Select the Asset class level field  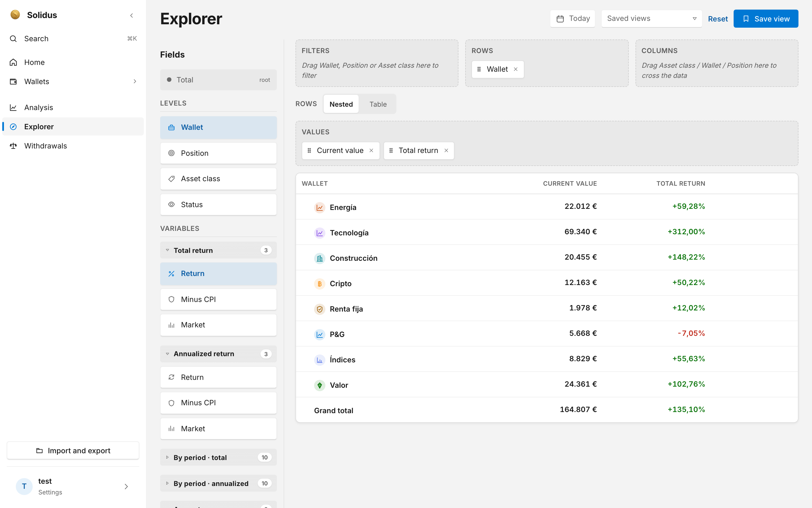pyautogui.click(x=219, y=179)
